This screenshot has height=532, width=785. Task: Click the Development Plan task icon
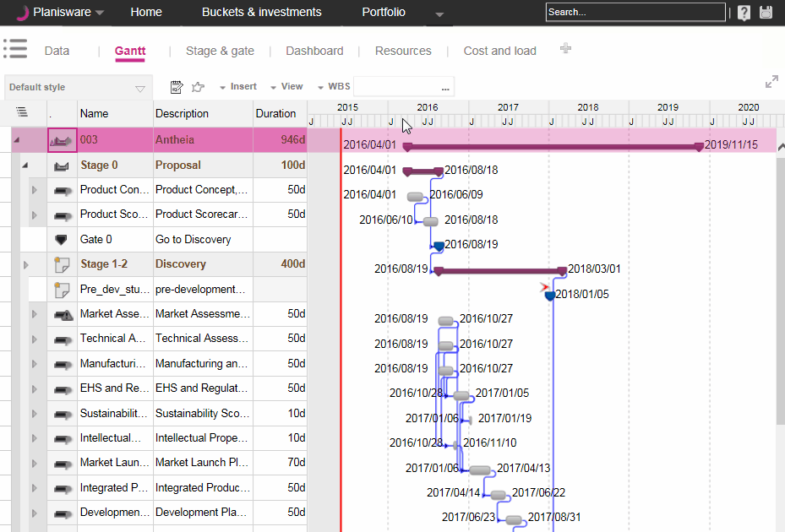63,513
